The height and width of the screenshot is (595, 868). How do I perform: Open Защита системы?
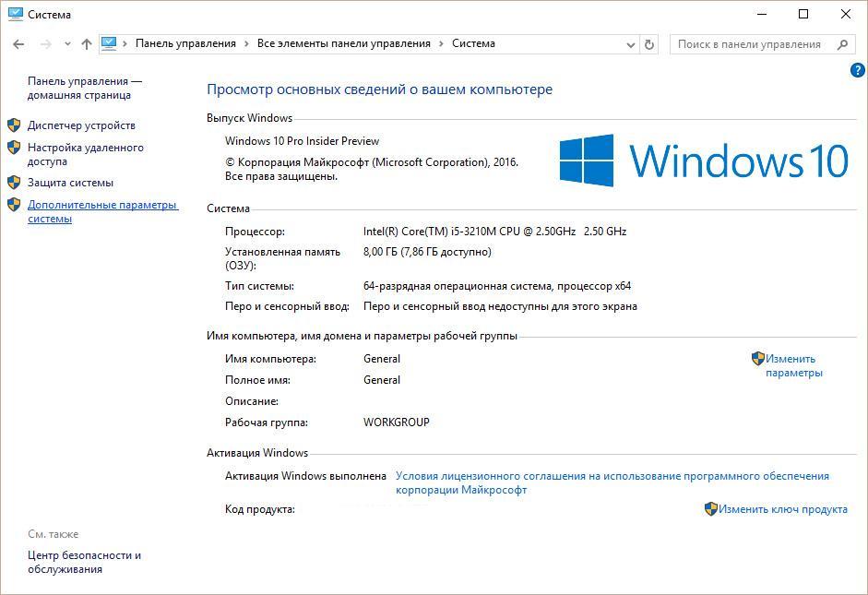[70, 183]
